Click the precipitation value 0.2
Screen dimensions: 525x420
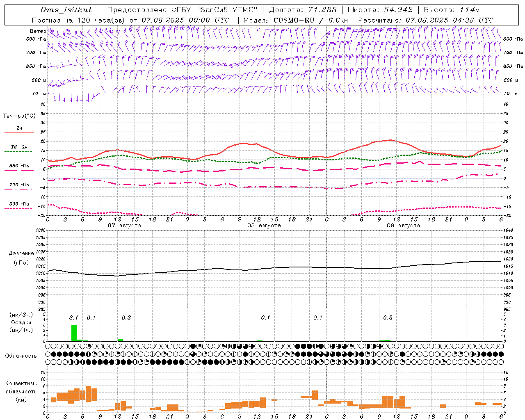(388, 317)
